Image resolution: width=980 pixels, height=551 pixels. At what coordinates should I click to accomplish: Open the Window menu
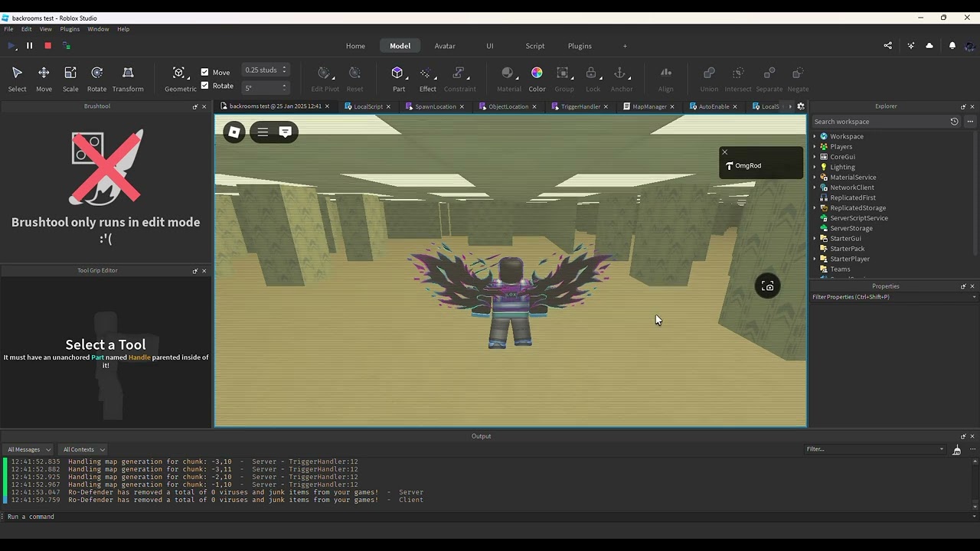[x=98, y=29]
